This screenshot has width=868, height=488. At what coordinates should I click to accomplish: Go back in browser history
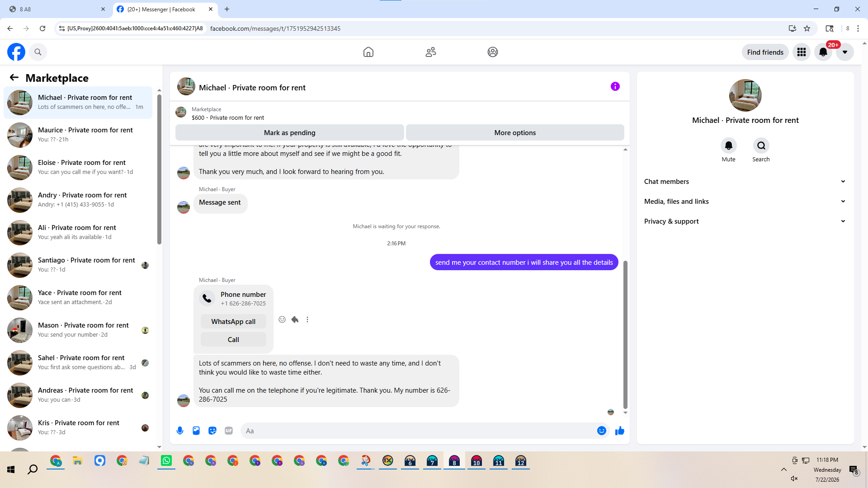click(10, 28)
